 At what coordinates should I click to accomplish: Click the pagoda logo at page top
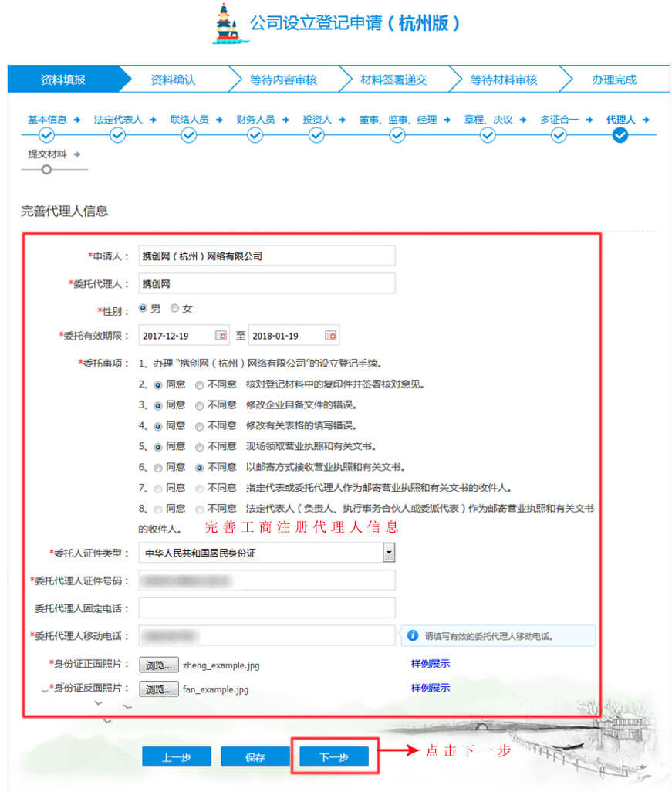[224, 23]
